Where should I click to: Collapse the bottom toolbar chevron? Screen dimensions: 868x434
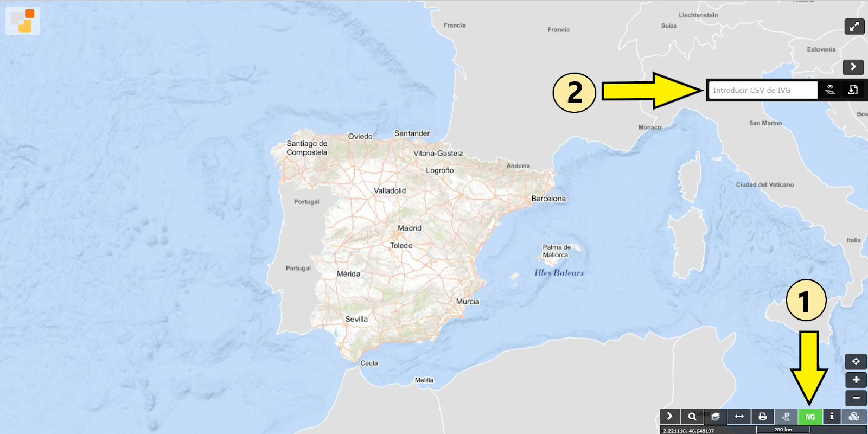670,416
